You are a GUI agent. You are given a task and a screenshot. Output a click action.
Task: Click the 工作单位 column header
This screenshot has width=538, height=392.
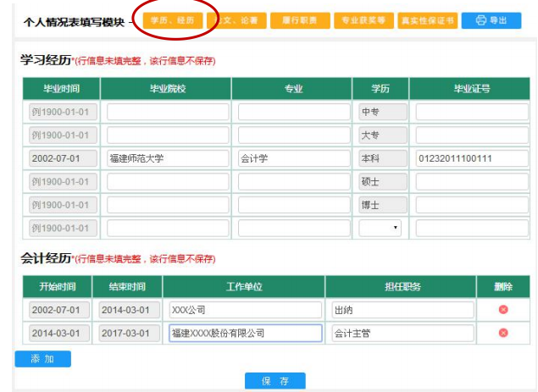pyautogui.click(x=244, y=286)
